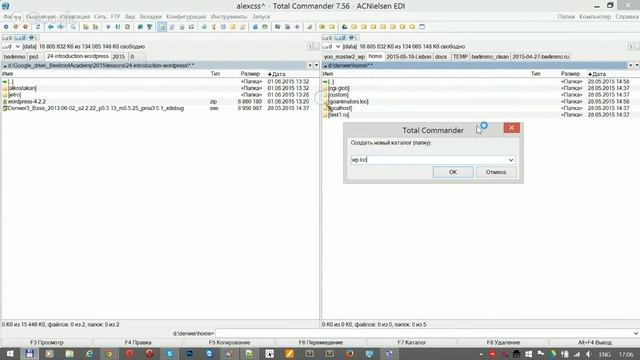Open the folder name combo box arrow
The height and width of the screenshot is (360, 640).
[511, 160]
